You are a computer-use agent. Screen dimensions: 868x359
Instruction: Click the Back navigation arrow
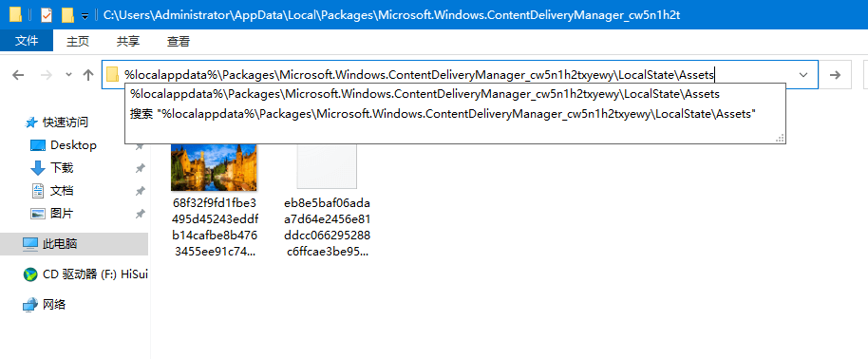[x=18, y=75]
